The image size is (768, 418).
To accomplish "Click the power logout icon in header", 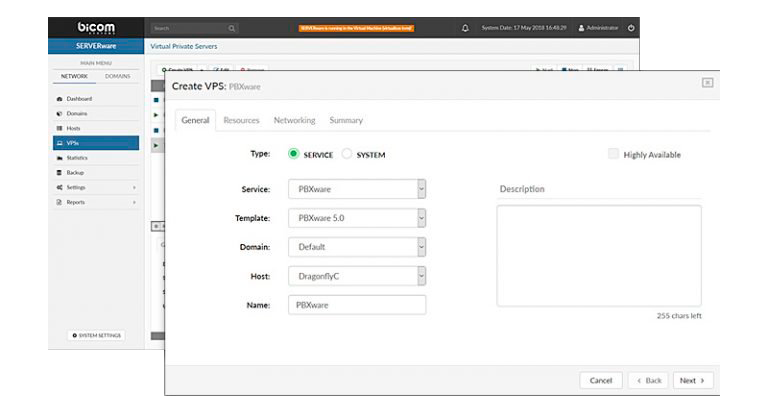I will [x=631, y=28].
